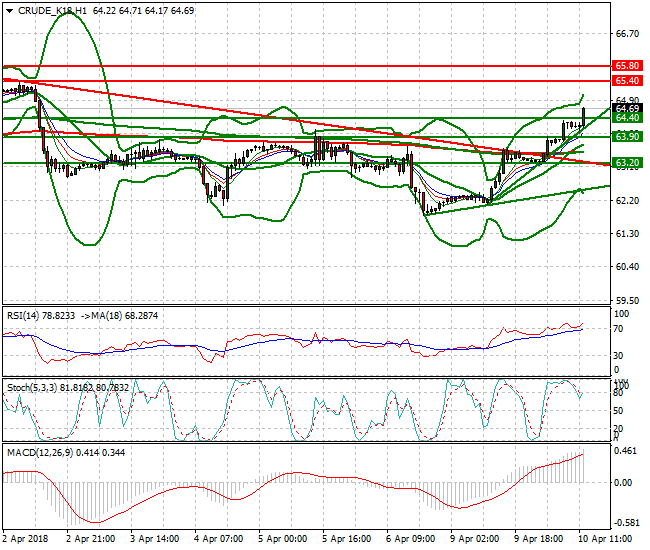This screenshot has height=550, width=650.
Task: Click the CRUDE_K18,H1 chart title text
Action: pos(53,11)
